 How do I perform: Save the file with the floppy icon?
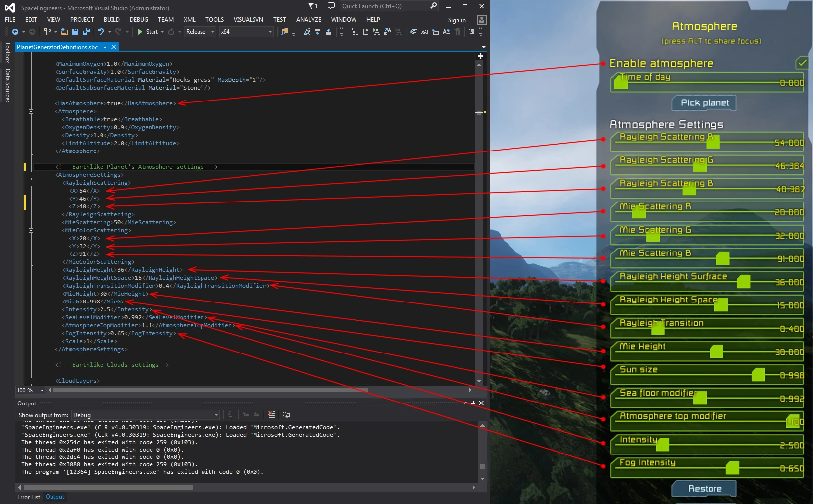(75, 32)
